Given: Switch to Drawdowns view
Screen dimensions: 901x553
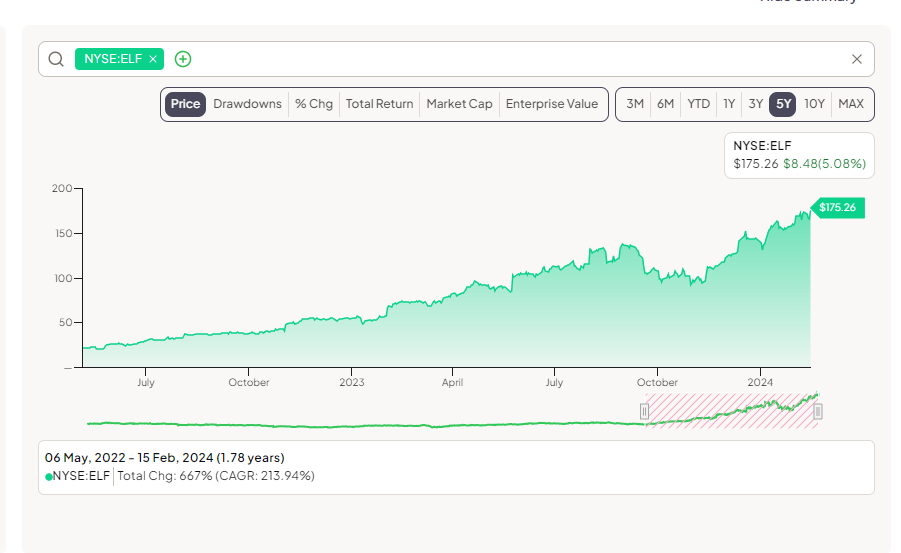Looking at the screenshot, I should [x=247, y=104].
